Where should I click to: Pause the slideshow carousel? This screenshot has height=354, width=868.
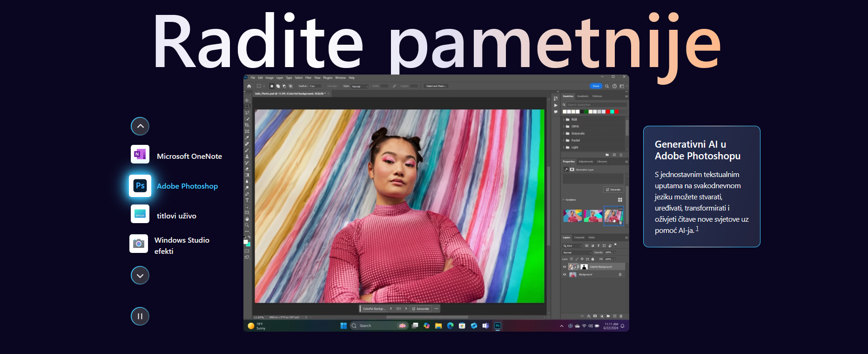140,316
